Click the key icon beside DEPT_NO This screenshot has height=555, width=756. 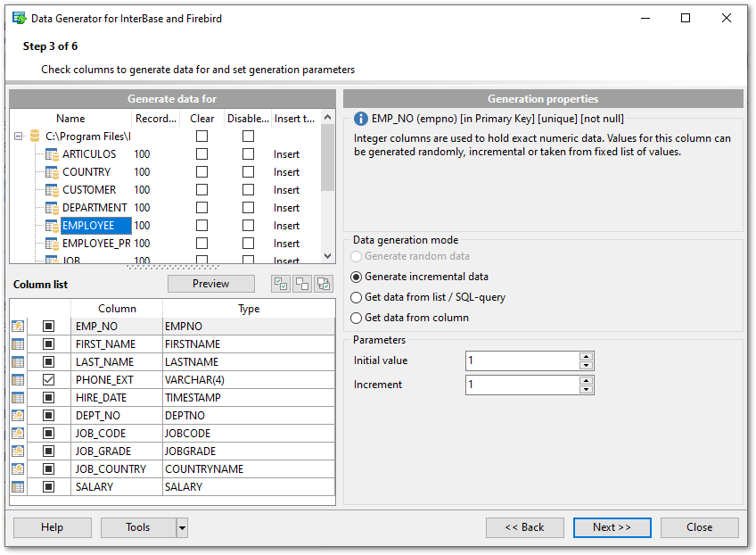coord(18,416)
